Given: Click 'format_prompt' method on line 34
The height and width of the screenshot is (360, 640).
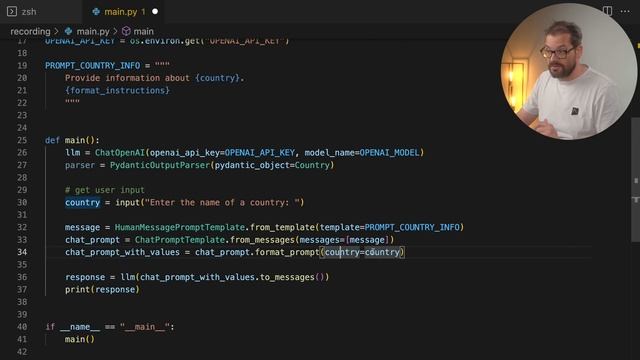Looking at the screenshot, I should point(287,252).
